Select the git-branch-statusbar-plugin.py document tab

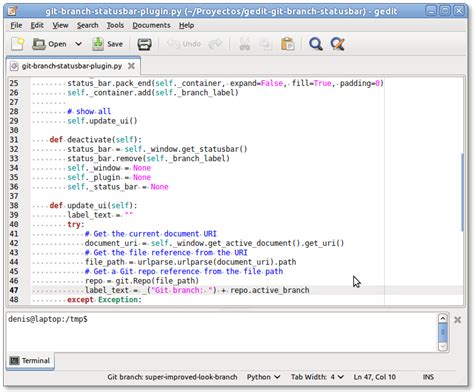[71, 66]
